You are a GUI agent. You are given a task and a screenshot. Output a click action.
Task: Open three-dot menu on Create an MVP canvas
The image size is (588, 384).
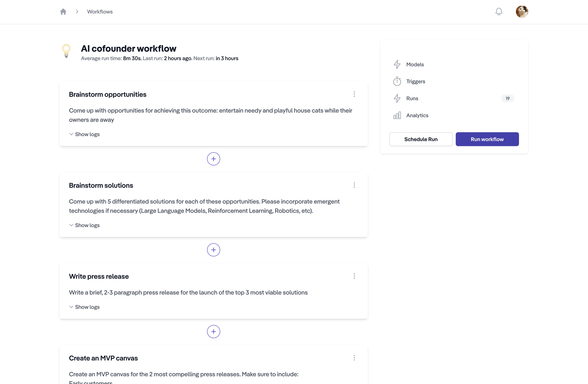(x=354, y=358)
